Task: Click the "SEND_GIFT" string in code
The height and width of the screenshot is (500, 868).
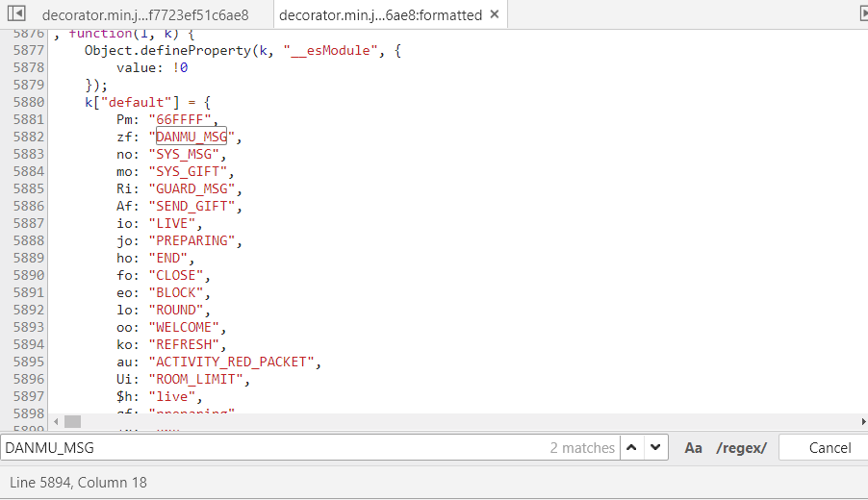Action: (195, 206)
